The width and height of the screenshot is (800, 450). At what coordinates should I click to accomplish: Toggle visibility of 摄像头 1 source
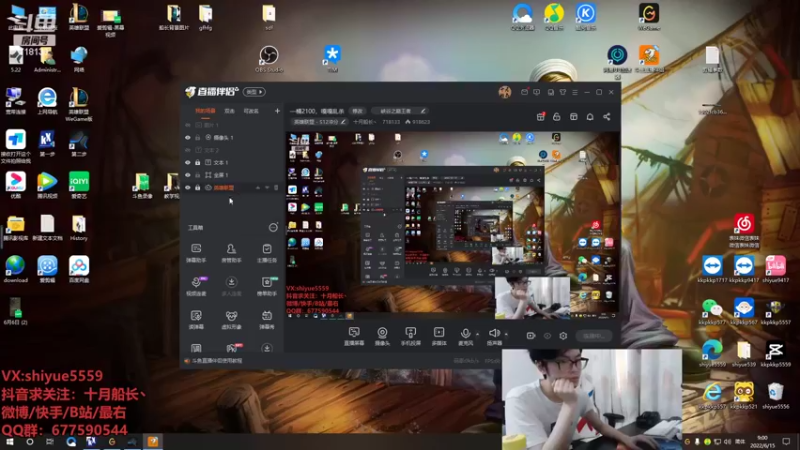coord(188,138)
